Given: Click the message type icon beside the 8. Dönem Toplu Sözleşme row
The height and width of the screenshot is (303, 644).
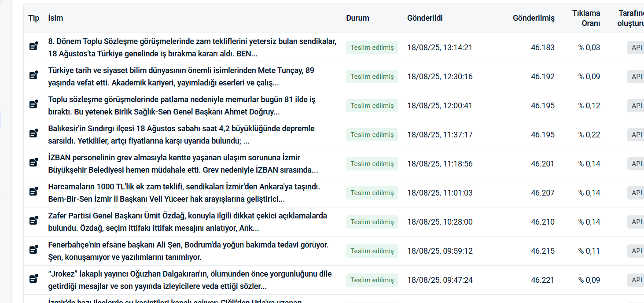Looking at the screenshot, I should 33,47.
